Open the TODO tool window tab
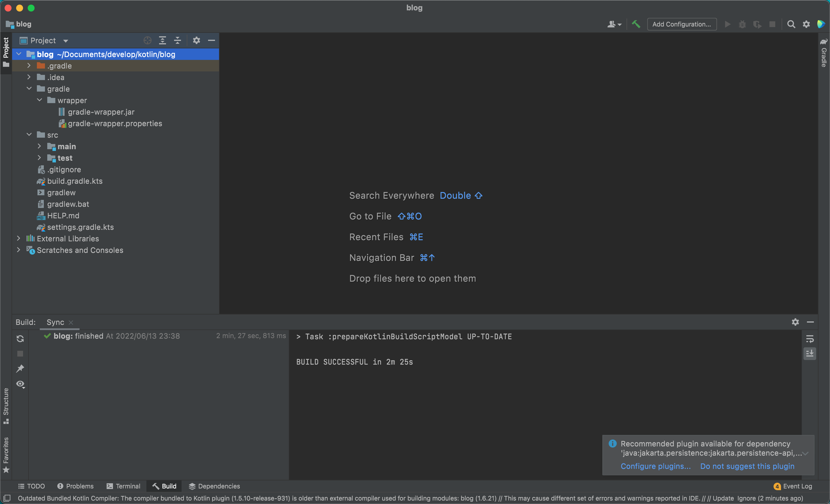The image size is (830, 504). click(x=31, y=486)
